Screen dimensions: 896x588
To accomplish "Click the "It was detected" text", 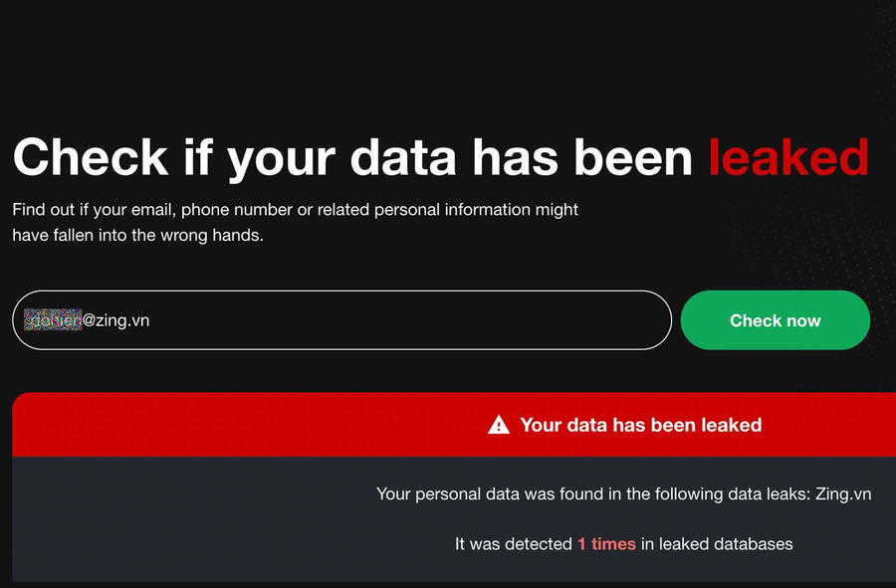I will [x=514, y=544].
